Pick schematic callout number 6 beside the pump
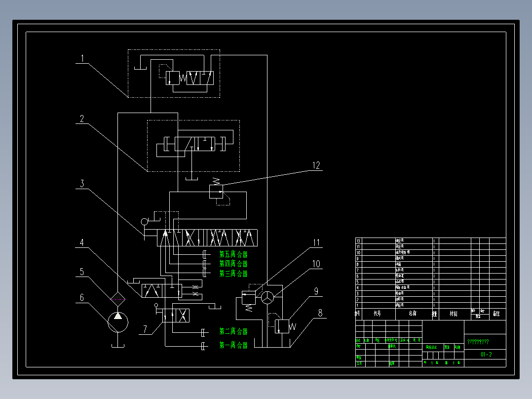This screenshot has height=399, width=532. [x=82, y=298]
